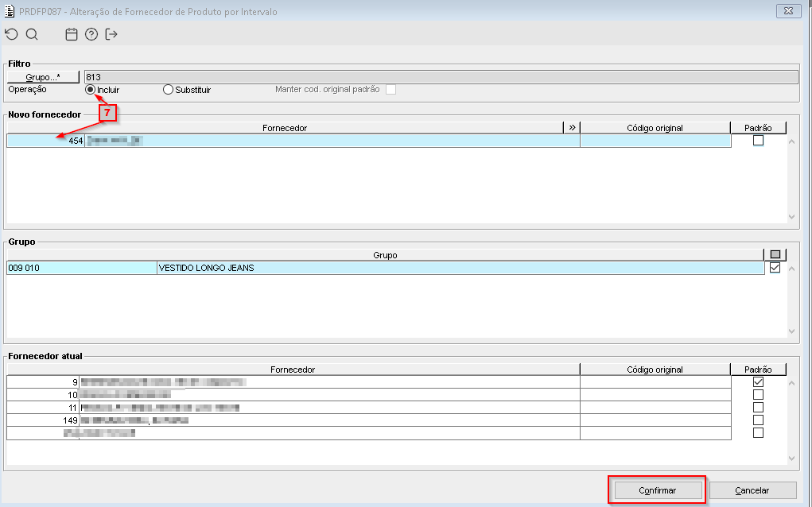Click Código original header in Fornecedor atual
The width and height of the screenshot is (812, 507).
[x=655, y=370]
